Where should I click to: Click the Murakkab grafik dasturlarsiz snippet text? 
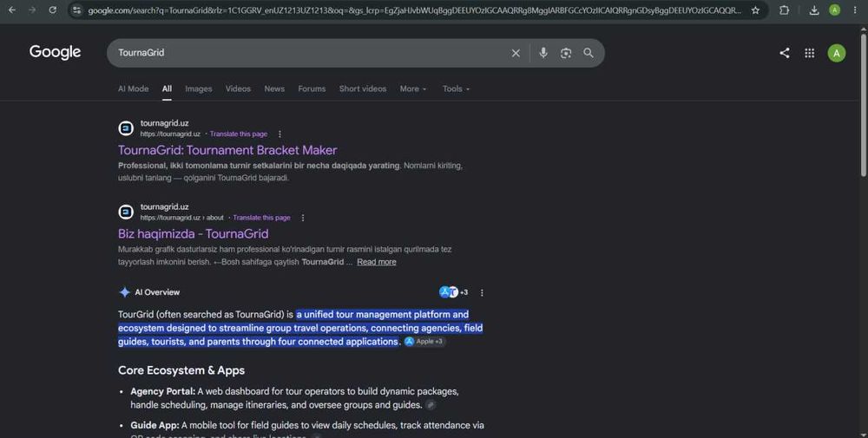pyautogui.click(x=285, y=256)
